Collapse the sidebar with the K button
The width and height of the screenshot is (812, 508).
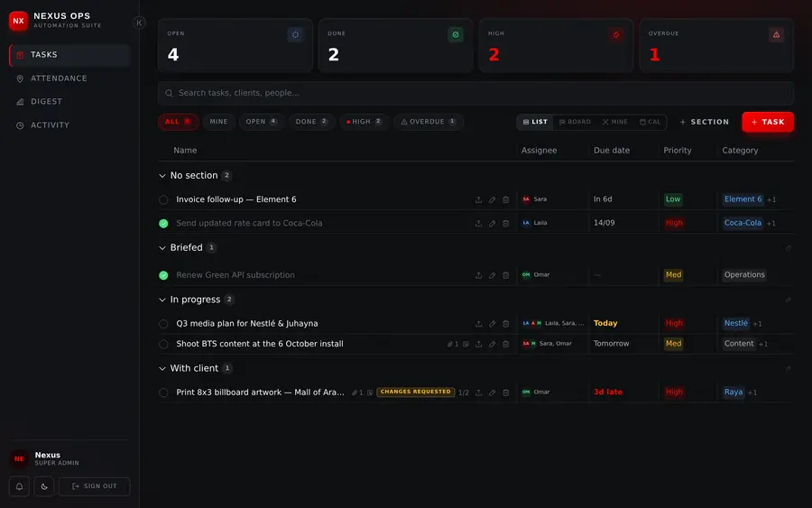point(139,23)
